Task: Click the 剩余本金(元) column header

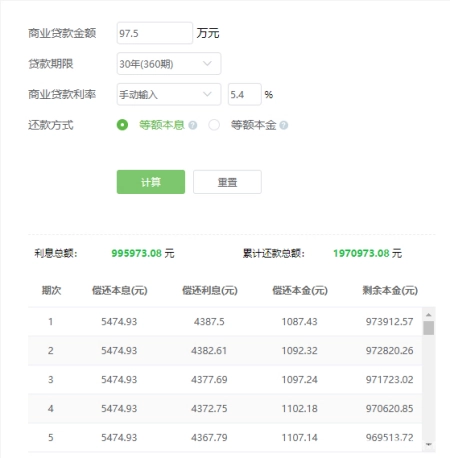Action: [x=390, y=290]
